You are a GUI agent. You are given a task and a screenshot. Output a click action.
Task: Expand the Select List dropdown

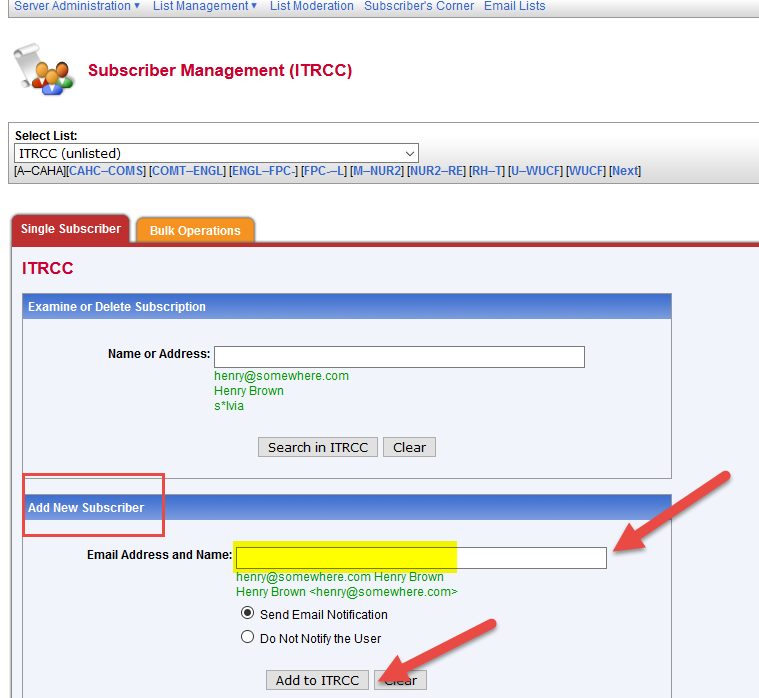coord(216,153)
